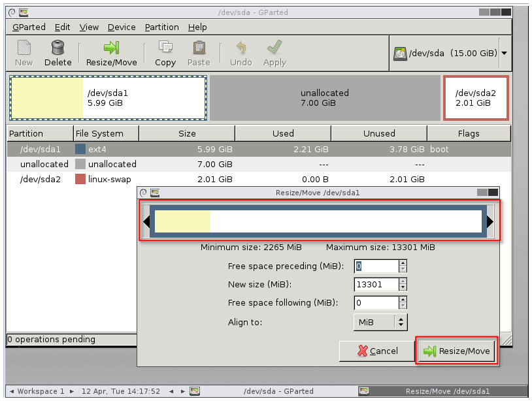532x401 pixels.
Task: Click the boot flag in /dev/sda1 row
Action: pyautogui.click(x=439, y=149)
